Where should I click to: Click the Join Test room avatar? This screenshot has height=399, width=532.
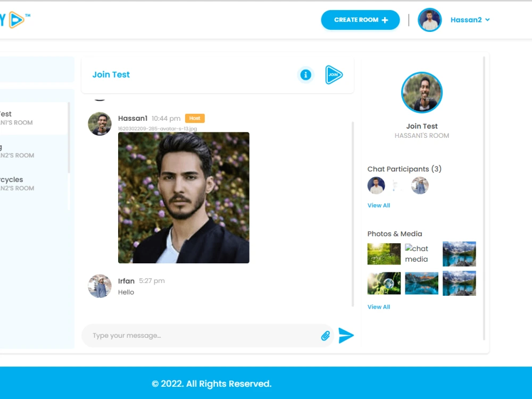[422, 92]
